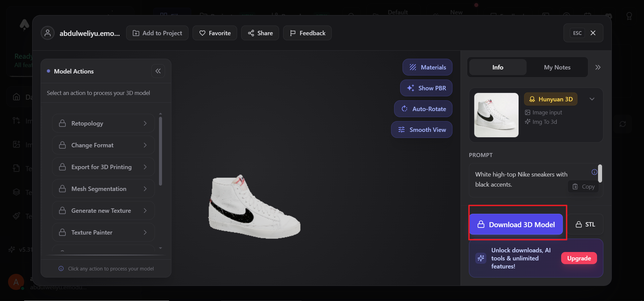Open the Change Format action
Image resolution: width=644 pixels, height=301 pixels.
(103, 145)
